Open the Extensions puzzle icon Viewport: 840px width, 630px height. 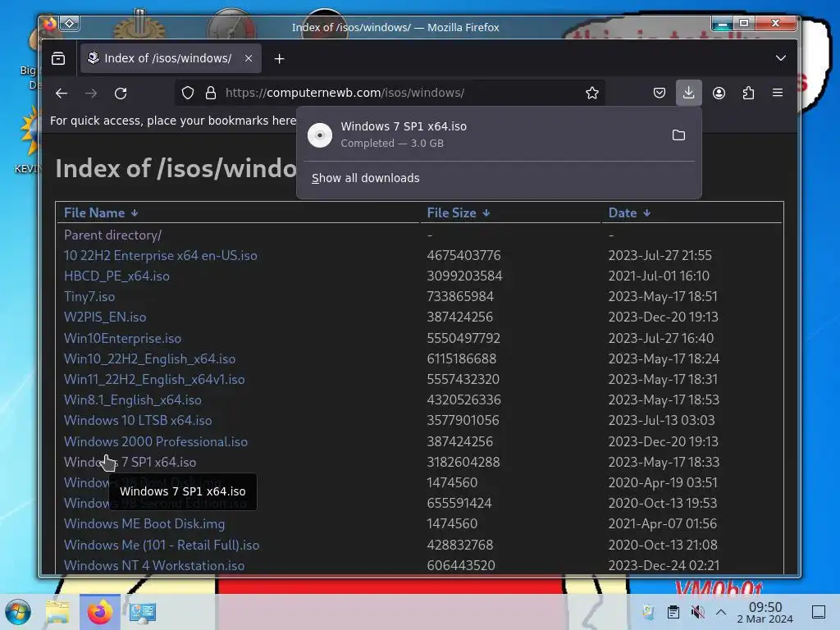coord(748,93)
